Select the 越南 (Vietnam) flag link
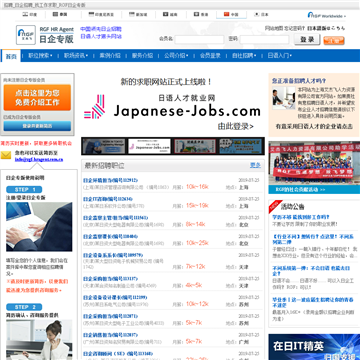Screen dimensions: 360x360 [x=170, y=15]
